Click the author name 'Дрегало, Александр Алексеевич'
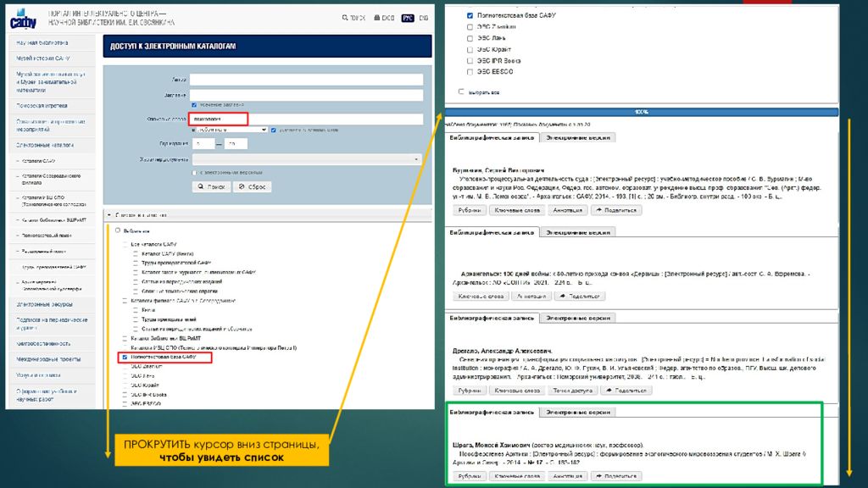Image resolution: width=868 pixels, height=488 pixels. pos(503,351)
